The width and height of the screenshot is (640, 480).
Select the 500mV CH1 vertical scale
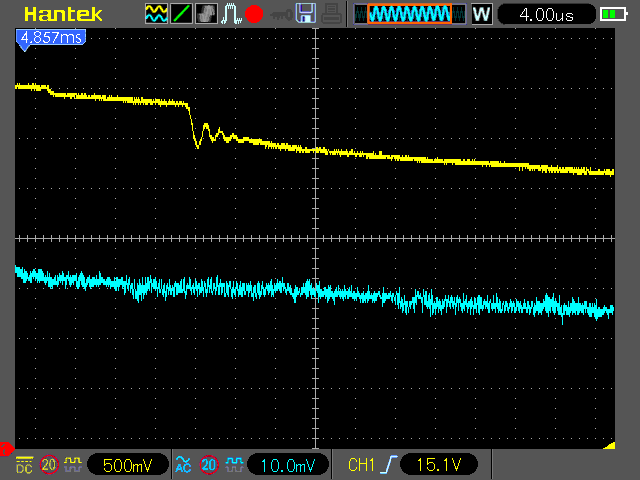tap(128, 465)
